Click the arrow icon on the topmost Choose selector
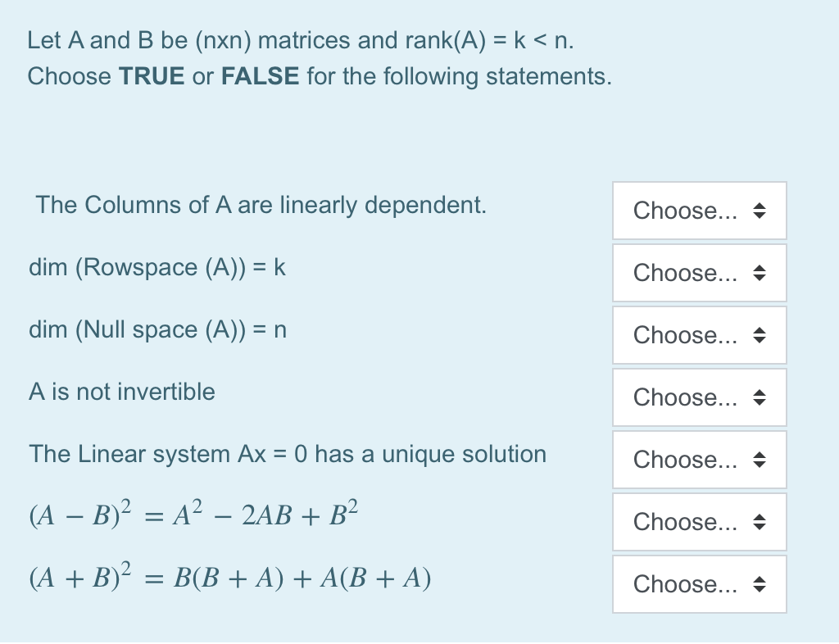 coord(760,211)
